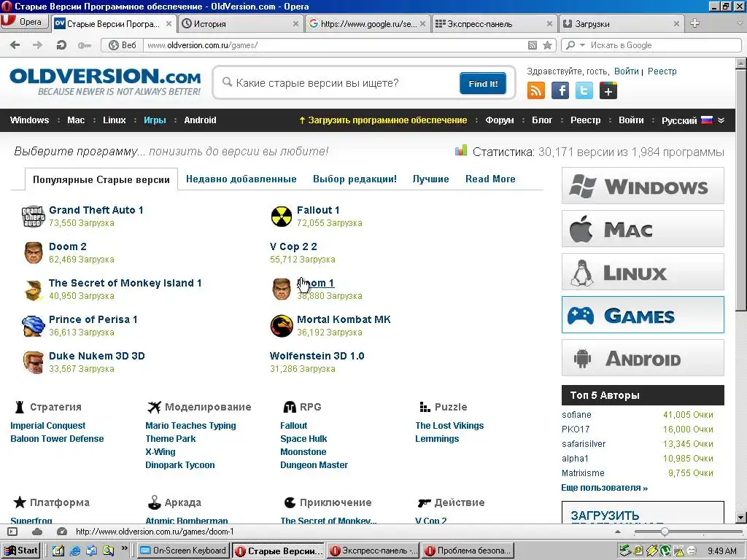This screenshot has height=560, width=747.
Task: Open the Opera main menu button
Action: tap(24, 22)
